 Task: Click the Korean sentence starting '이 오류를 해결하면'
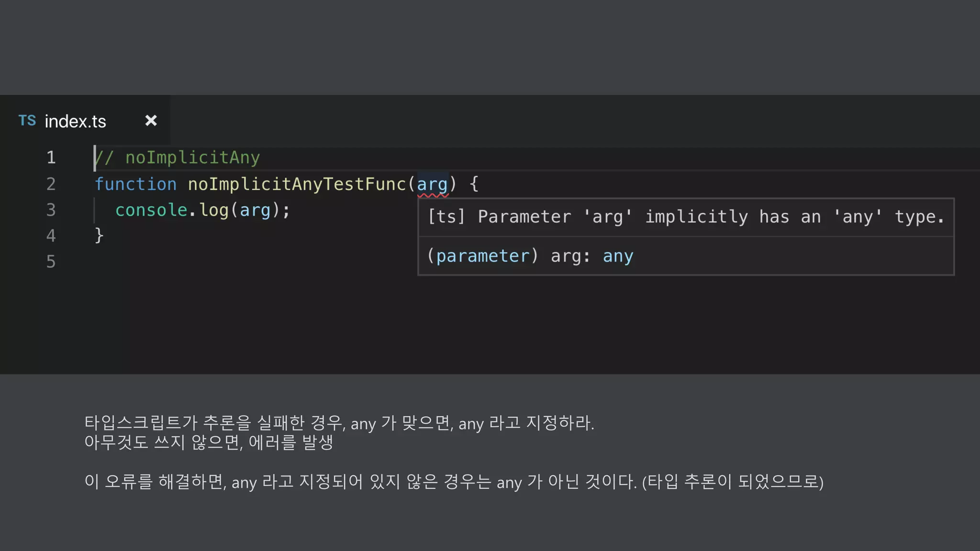[454, 482]
